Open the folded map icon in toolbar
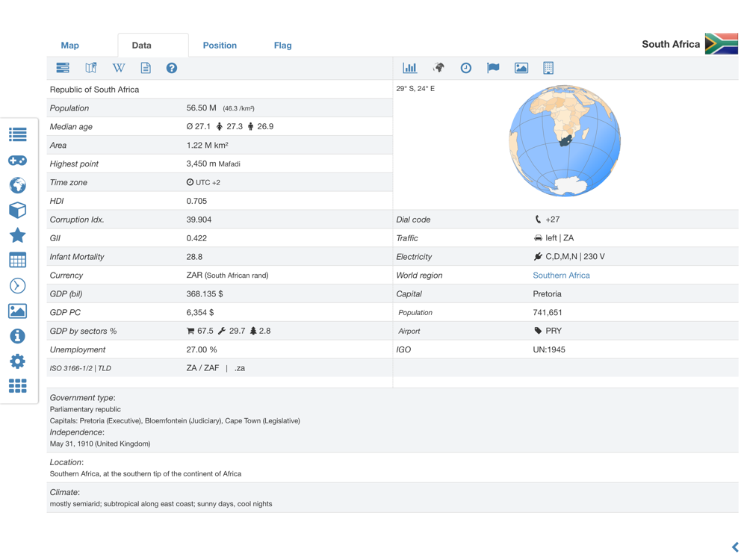This screenshot has width=747, height=560. (91, 68)
